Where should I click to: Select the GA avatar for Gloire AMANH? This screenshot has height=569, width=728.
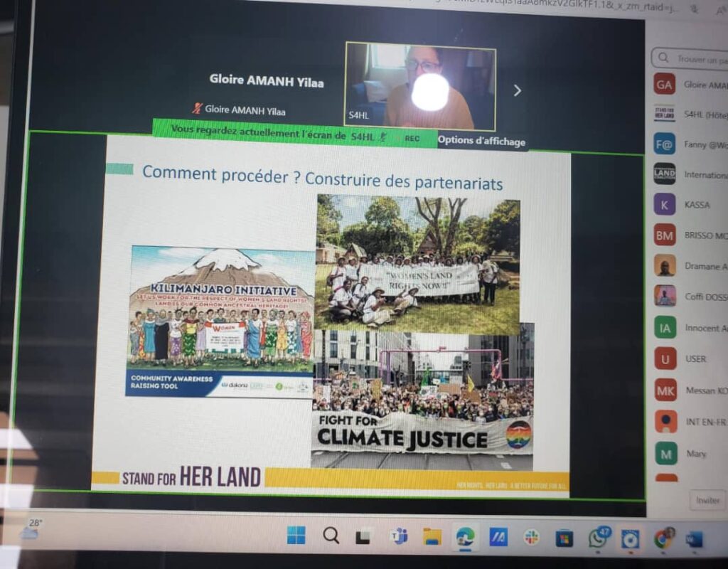click(x=664, y=84)
